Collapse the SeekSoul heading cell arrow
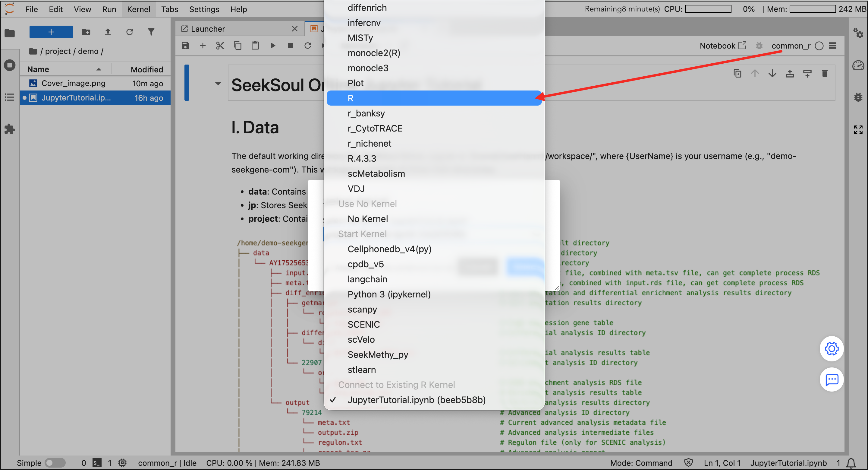 pyautogui.click(x=218, y=83)
